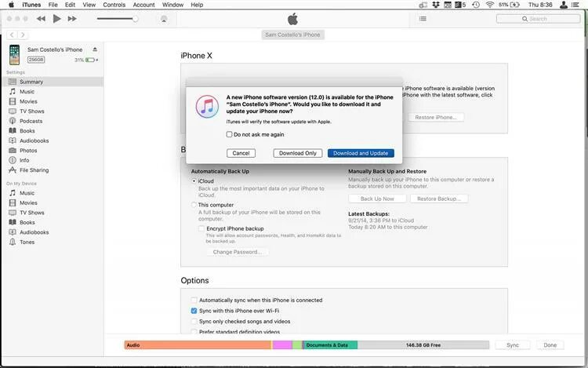Viewport: 588px width, 368px height.
Task: Adjust the volume slider
Action: coord(118,19)
